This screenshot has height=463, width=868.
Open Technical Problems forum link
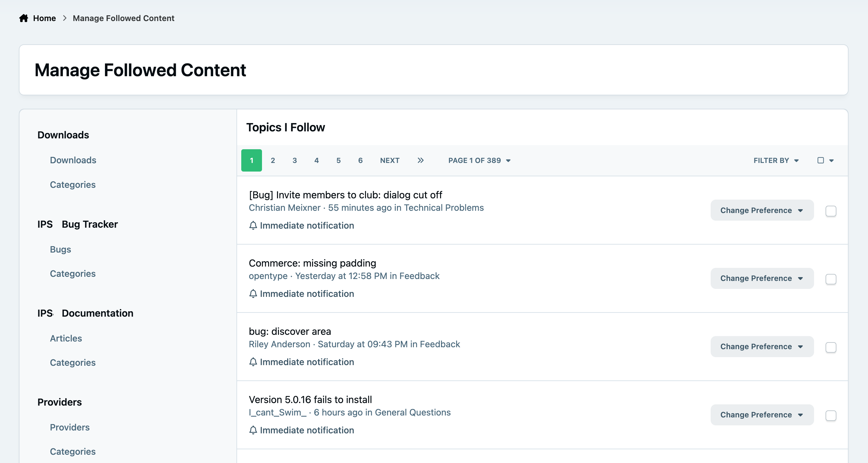(444, 207)
